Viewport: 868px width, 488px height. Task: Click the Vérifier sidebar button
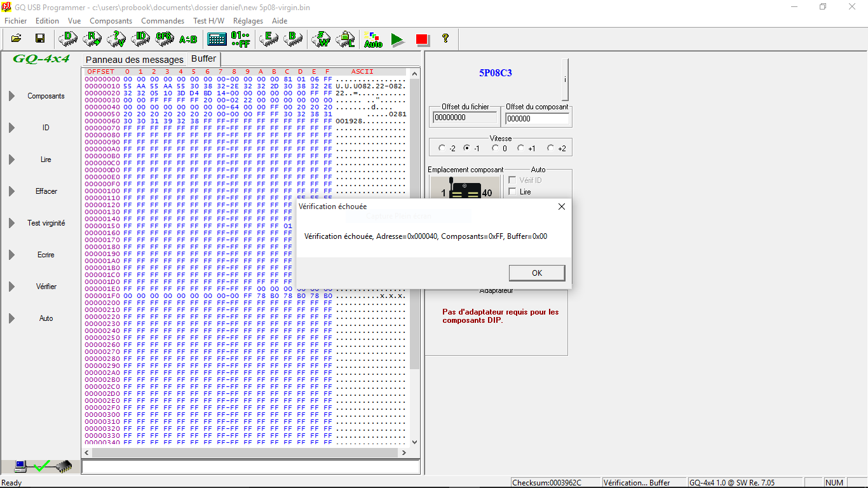click(46, 287)
